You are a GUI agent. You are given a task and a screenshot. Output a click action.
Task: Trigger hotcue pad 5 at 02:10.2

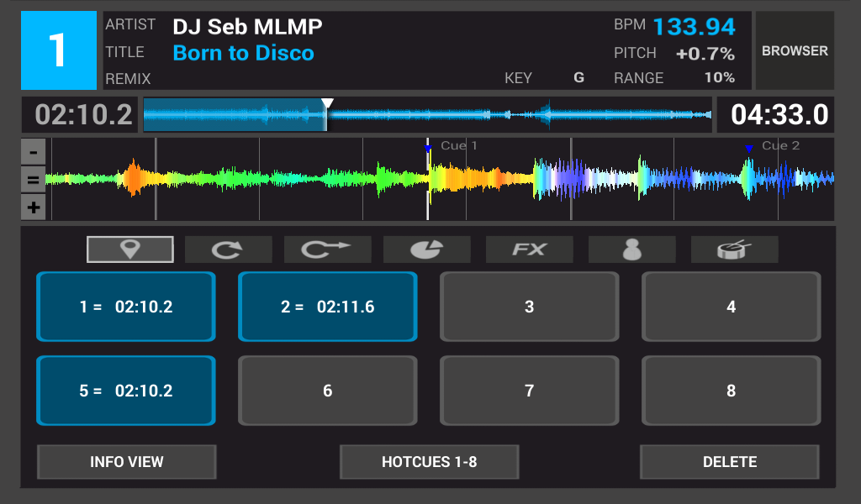[x=126, y=391]
